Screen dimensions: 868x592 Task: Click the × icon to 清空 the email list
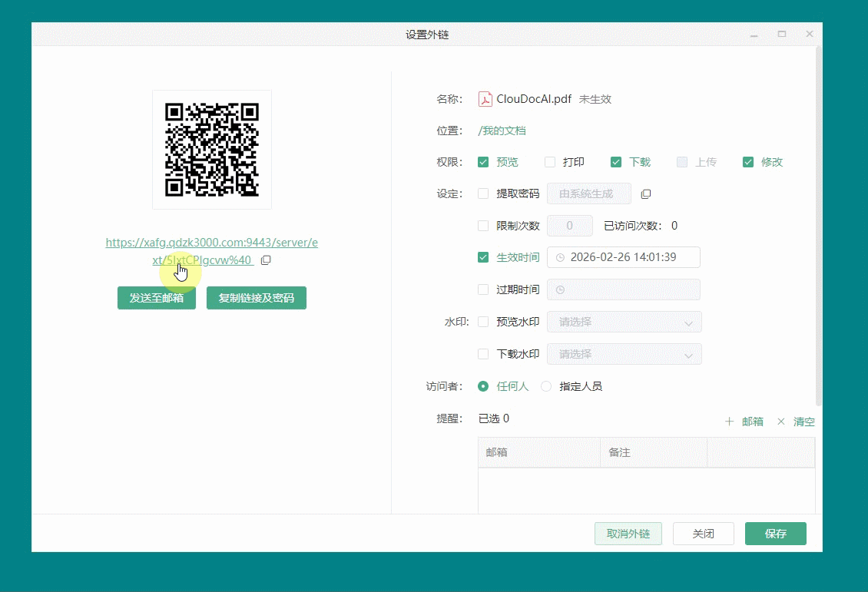click(780, 421)
